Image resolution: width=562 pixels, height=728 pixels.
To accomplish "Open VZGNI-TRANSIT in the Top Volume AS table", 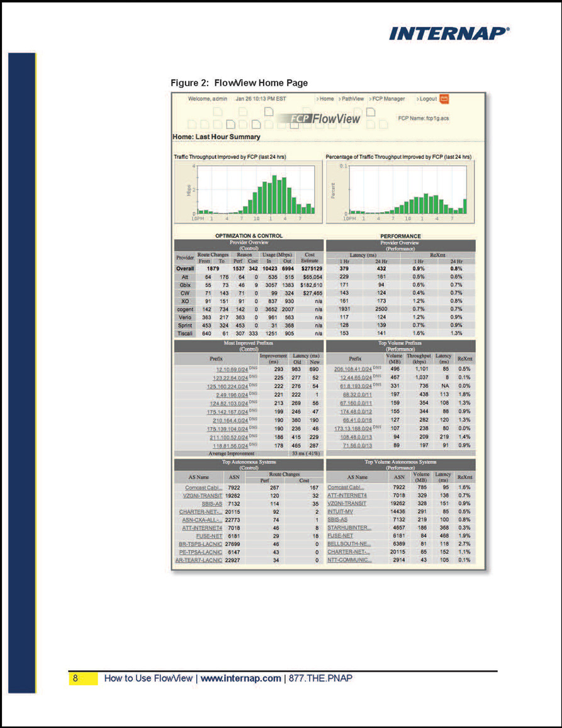I will [x=347, y=503].
